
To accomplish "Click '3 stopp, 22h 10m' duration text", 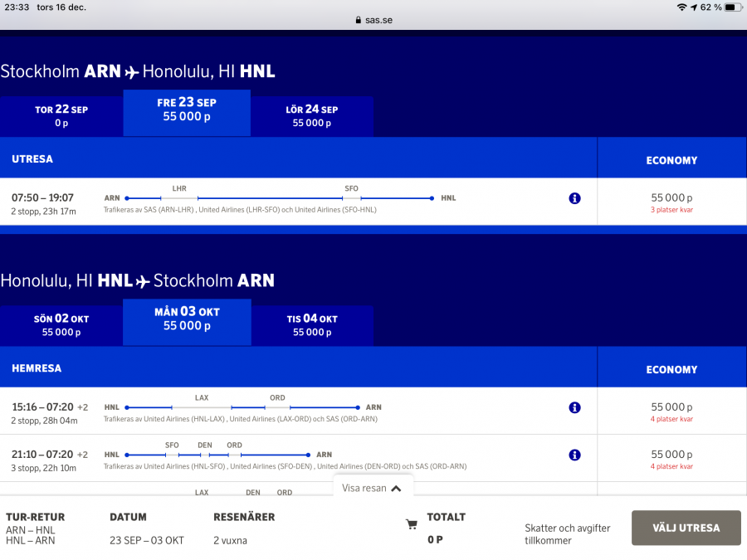I will point(43,468).
